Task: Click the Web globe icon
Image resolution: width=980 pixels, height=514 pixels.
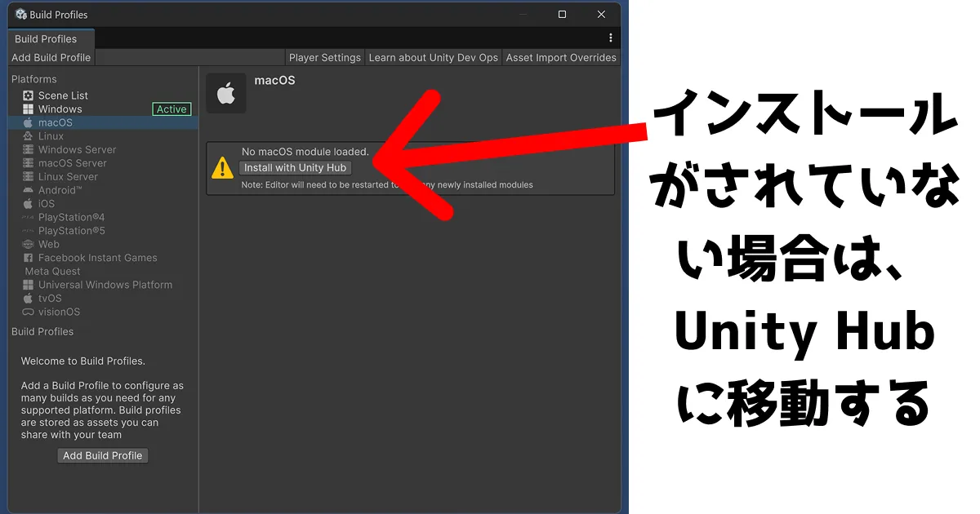Action: tap(28, 244)
